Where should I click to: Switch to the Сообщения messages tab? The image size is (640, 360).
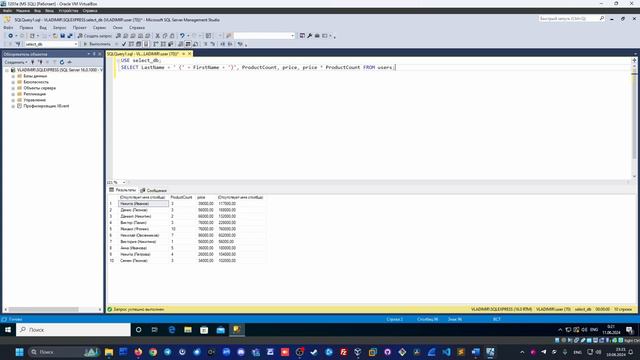153,191
